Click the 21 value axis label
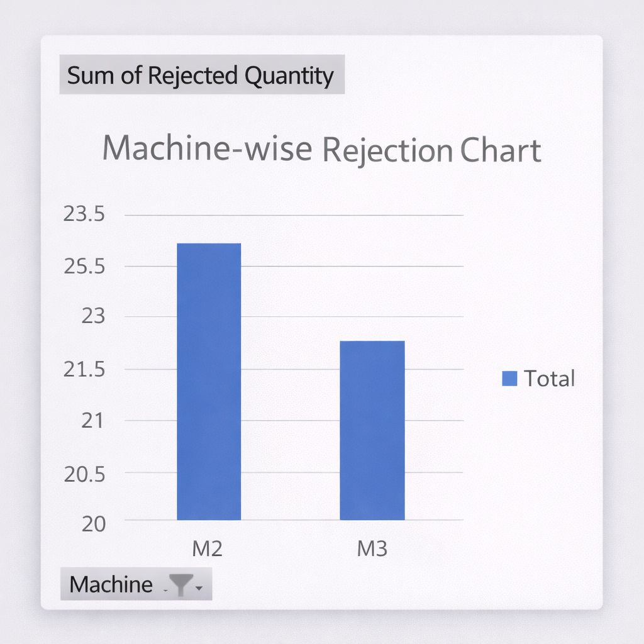The image size is (644, 644). tap(92, 420)
